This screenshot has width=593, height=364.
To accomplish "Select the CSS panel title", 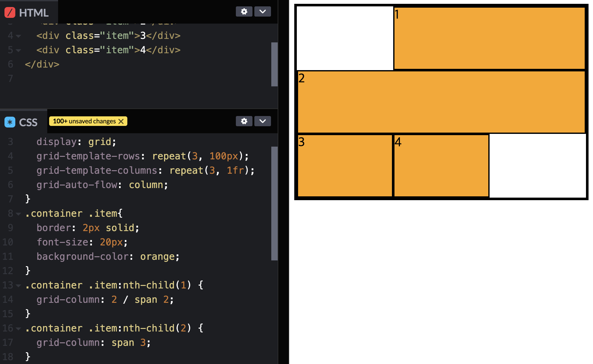I will [x=28, y=122].
